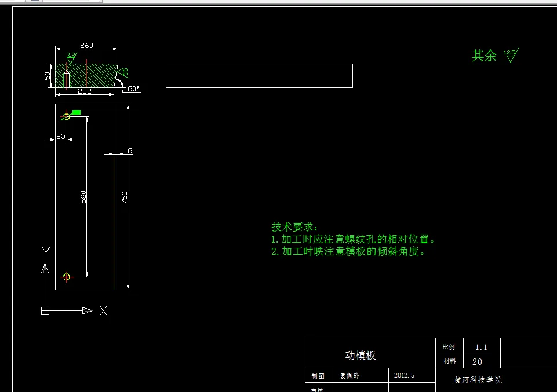
Task: Click the 制图 label cell
Action: coord(318,376)
